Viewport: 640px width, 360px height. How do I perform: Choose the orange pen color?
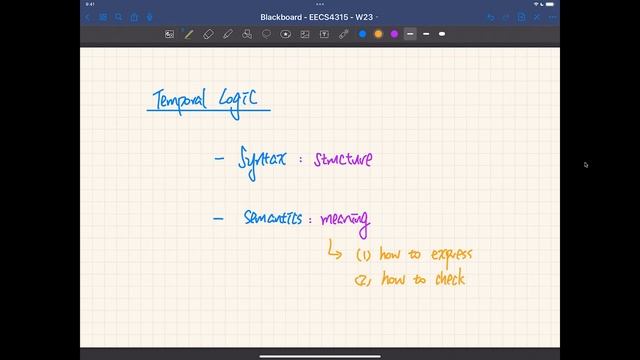click(x=378, y=34)
